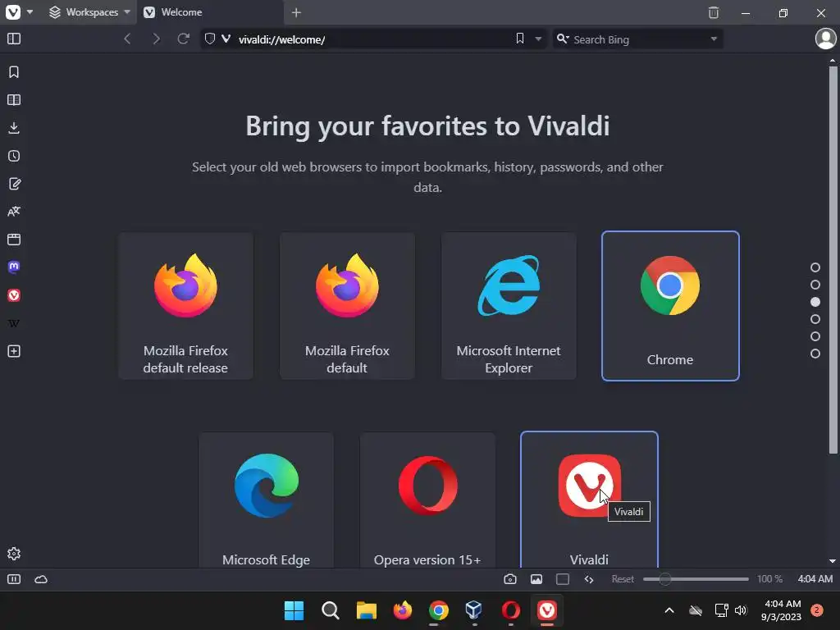This screenshot has height=630, width=840.
Task: Open the user profile avatar
Action: pyautogui.click(x=825, y=39)
